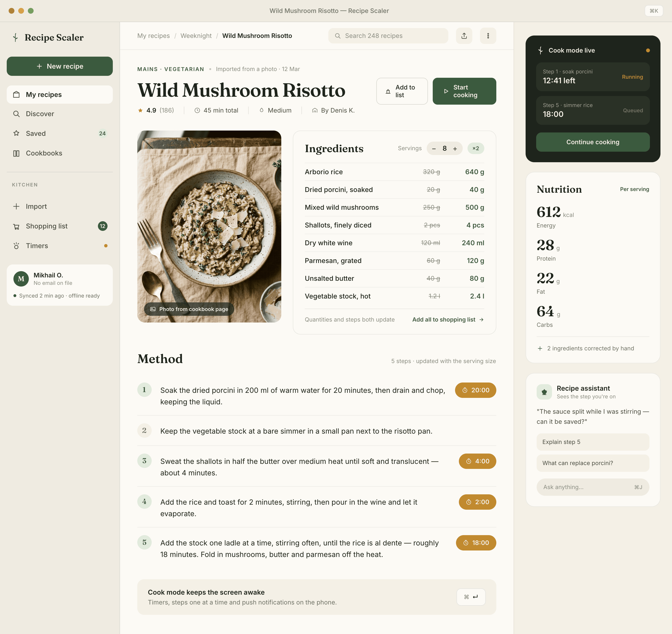Image resolution: width=672 pixels, height=634 pixels.
Task: Click Explain step 5 suggestion
Action: (x=593, y=442)
